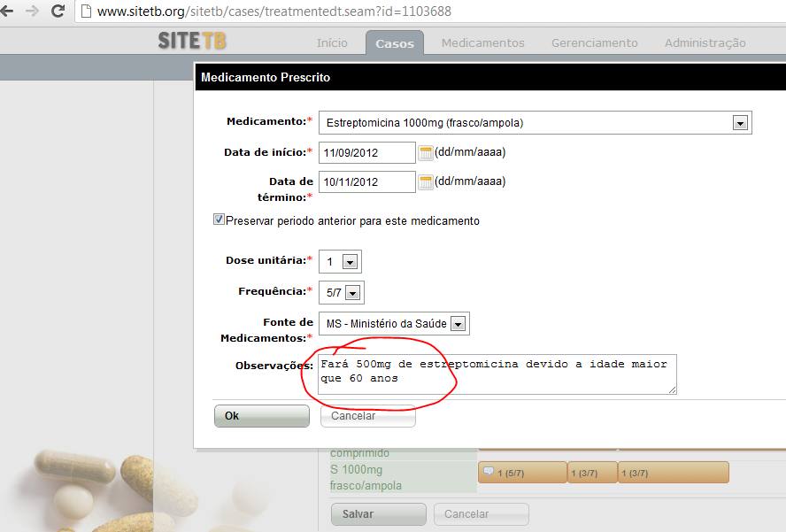Screen dimensions: 786x532
Task: Click the Data de término date field
Action: (367, 181)
